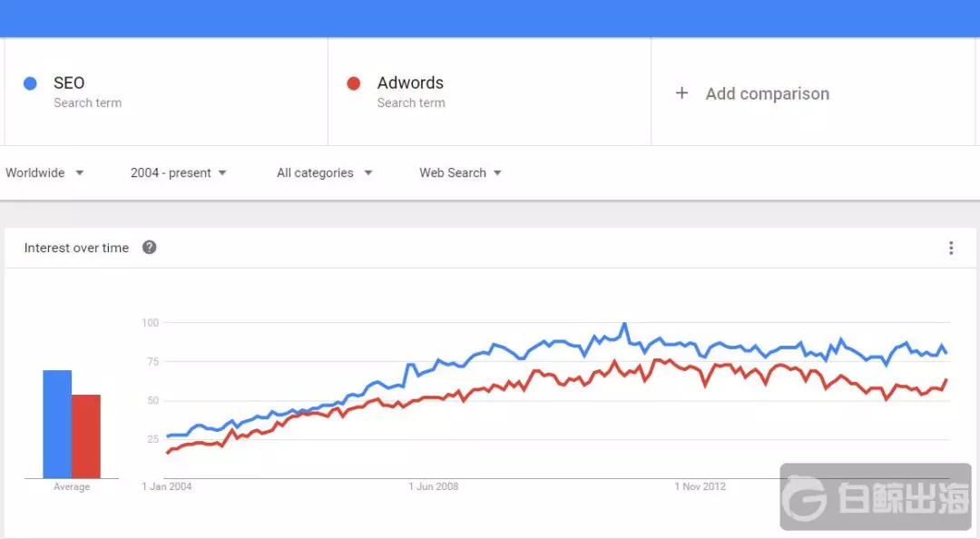Edit the SEO search term box

pyautogui.click(x=166, y=92)
